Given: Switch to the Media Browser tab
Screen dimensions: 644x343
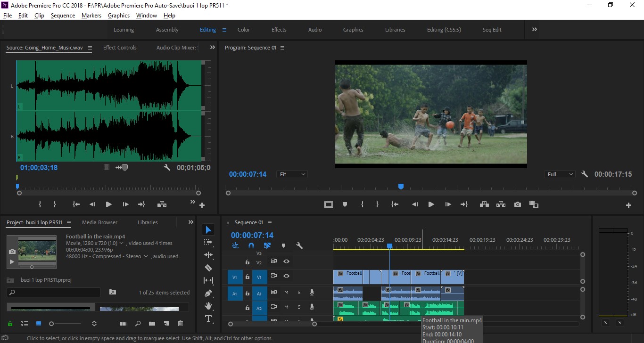Looking at the screenshot, I should tap(99, 222).
